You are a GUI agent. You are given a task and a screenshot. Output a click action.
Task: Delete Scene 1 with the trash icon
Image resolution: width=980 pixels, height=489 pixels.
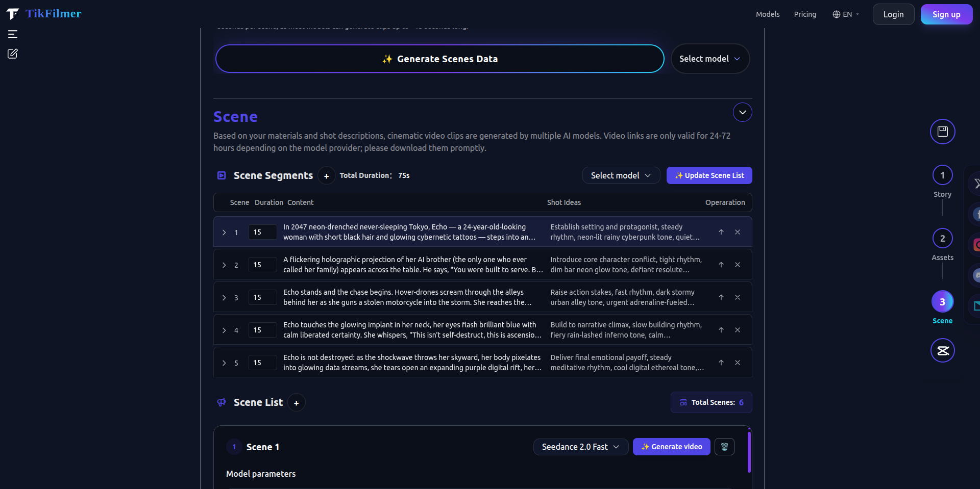tap(724, 447)
